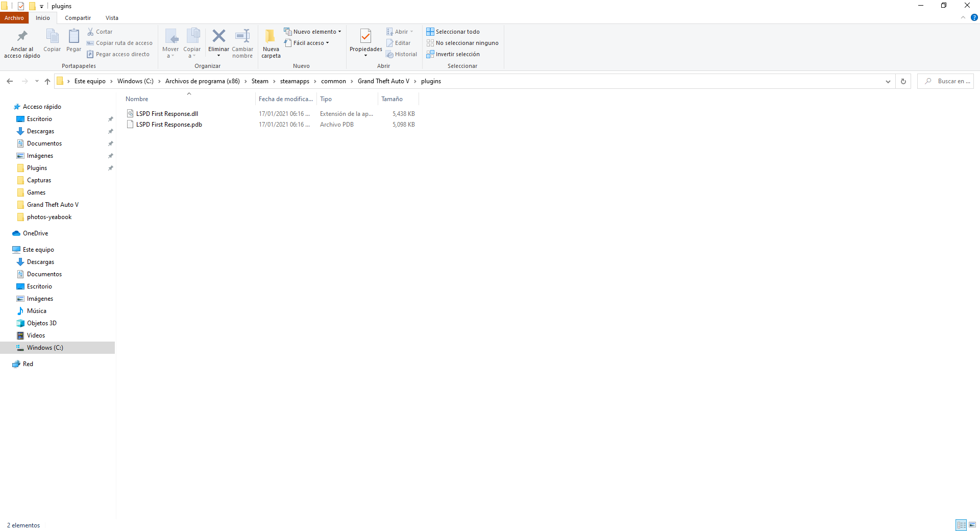Switch to details view layout icon
This screenshot has height=531, width=980.
click(x=961, y=525)
